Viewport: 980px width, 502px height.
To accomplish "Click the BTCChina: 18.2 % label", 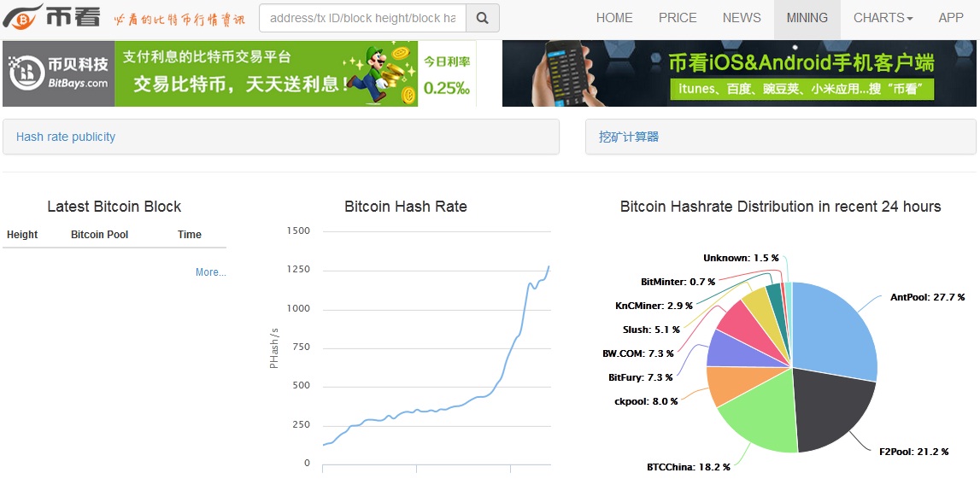I will pos(688,467).
